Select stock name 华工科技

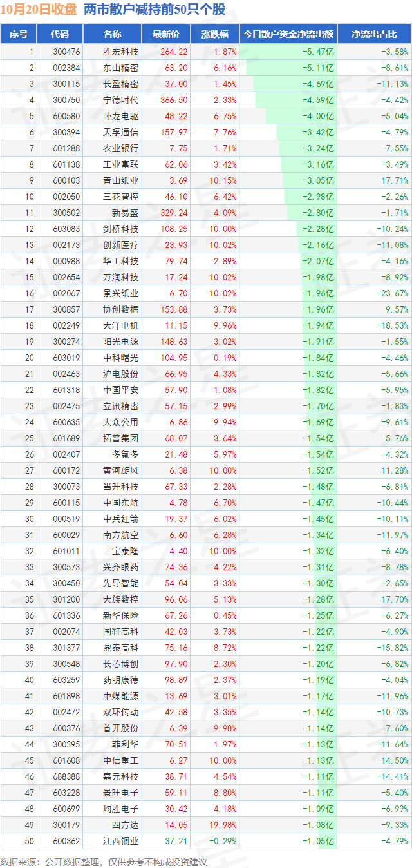pyautogui.click(x=120, y=261)
